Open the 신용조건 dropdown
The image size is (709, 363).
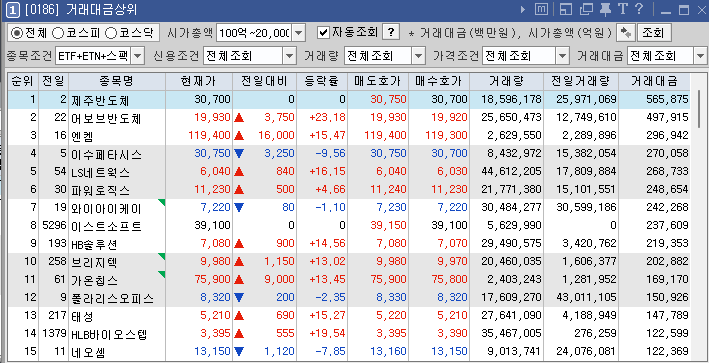pos(289,56)
